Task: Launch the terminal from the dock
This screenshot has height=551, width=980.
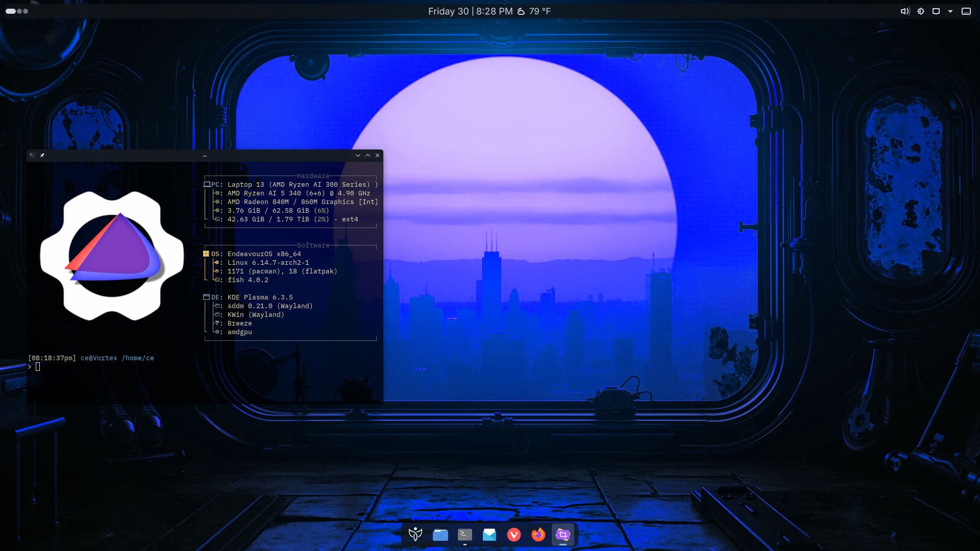Action: tap(464, 534)
